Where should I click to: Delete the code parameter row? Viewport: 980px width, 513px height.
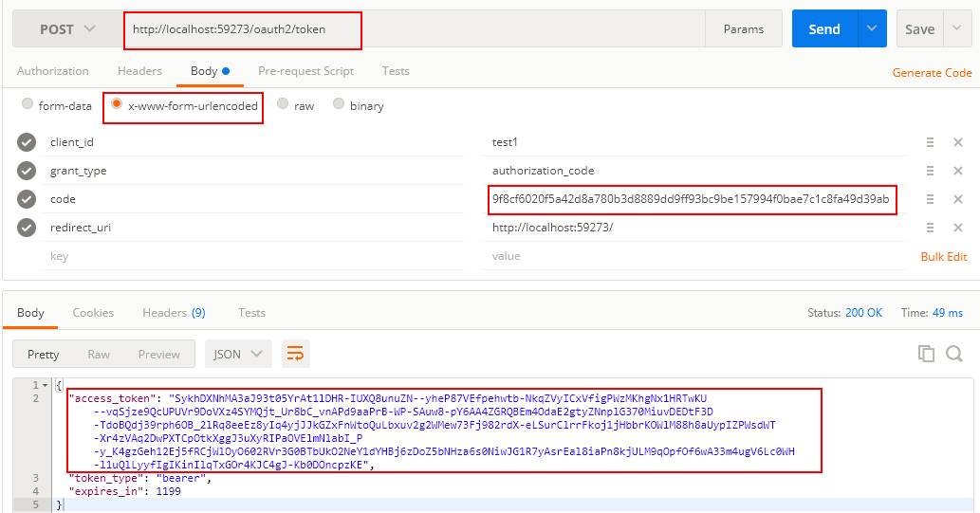957,199
